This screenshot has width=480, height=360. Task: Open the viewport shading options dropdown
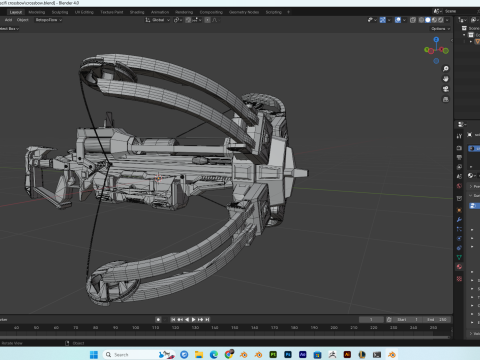pyautogui.click(x=447, y=20)
